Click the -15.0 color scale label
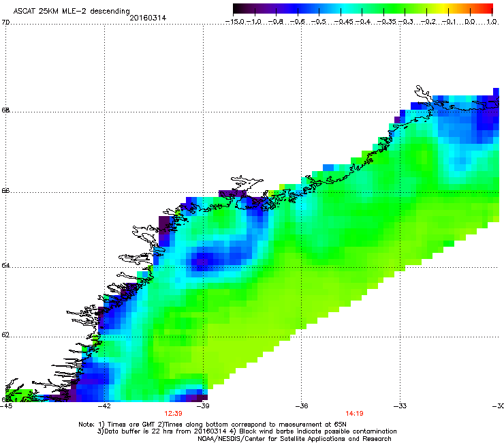Viewport: 504px width, 443px height. click(234, 22)
